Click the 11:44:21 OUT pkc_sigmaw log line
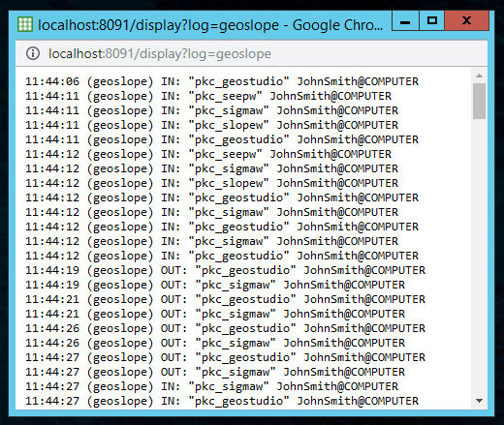The width and height of the screenshot is (504, 425). click(215, 314)
